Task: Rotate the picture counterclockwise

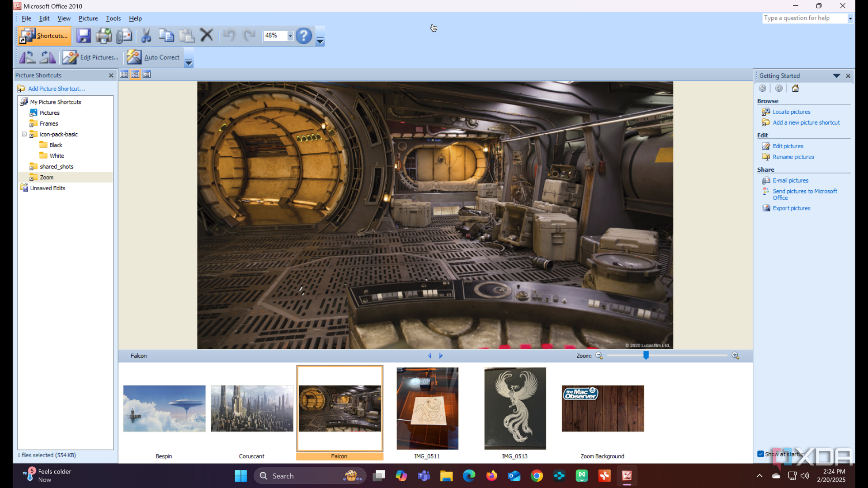Action: (x=27, y=57)
